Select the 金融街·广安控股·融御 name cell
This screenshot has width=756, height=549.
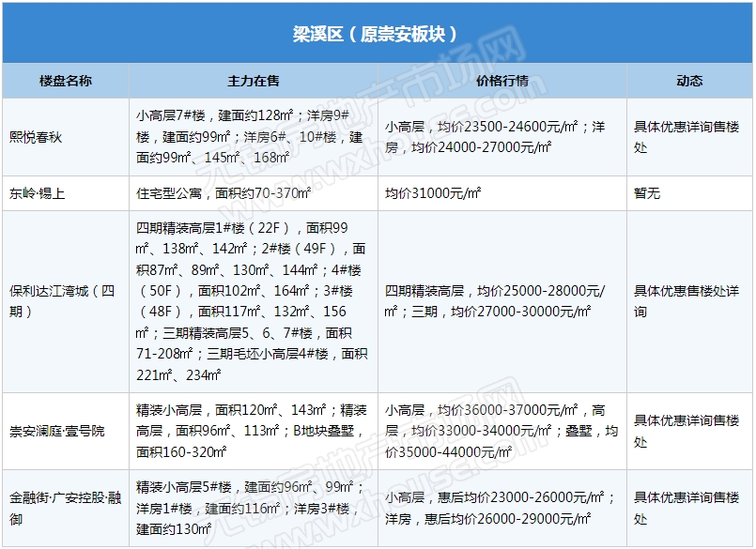[66, 508]
